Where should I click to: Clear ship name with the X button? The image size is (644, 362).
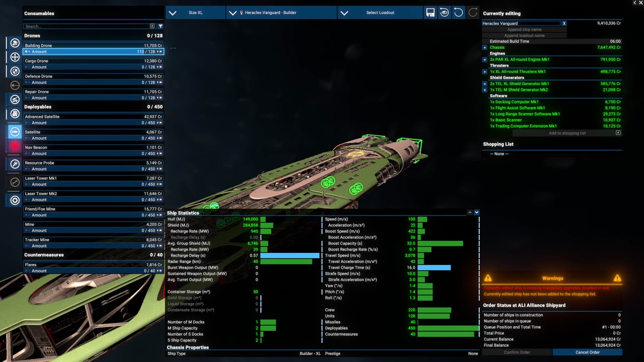click(564, 23)
